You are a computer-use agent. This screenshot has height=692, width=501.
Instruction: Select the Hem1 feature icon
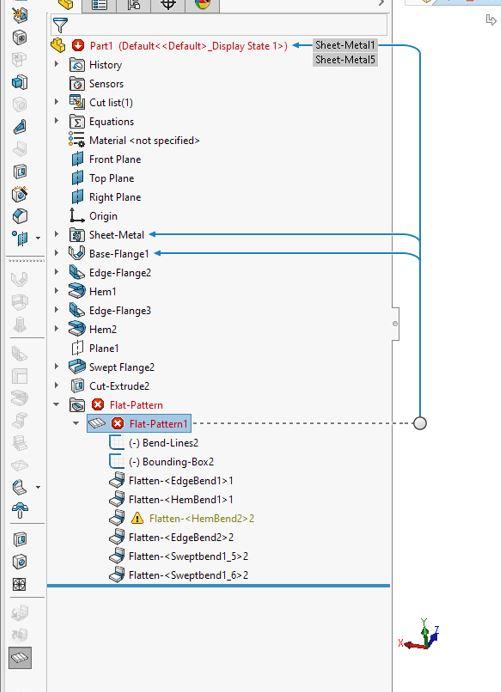tap(77, 291)
